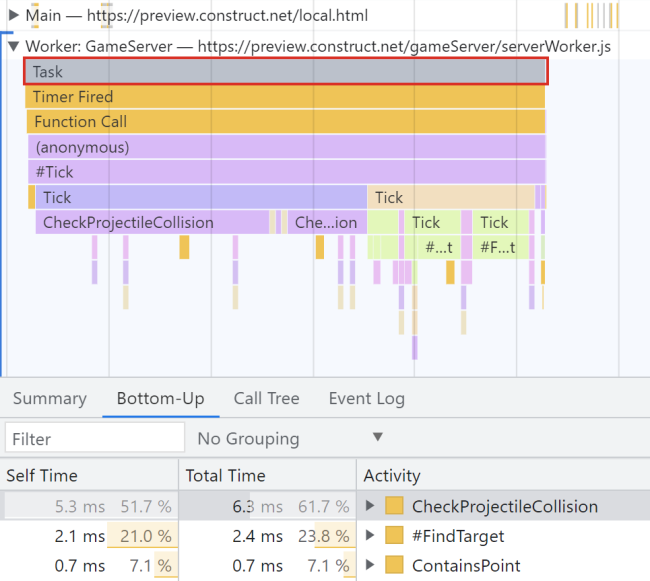Select the CheckProjectileCollision activity name
Screen dimensions: 650x581
tap(505, 506)
